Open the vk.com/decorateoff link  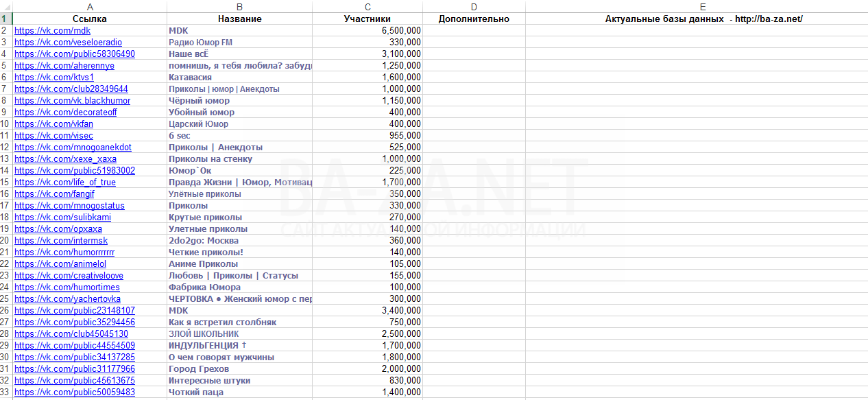(x=66, y=112)
